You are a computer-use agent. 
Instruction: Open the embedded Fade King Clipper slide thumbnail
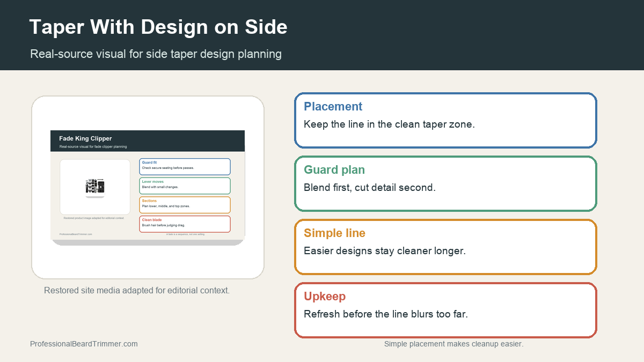(148, 188)
